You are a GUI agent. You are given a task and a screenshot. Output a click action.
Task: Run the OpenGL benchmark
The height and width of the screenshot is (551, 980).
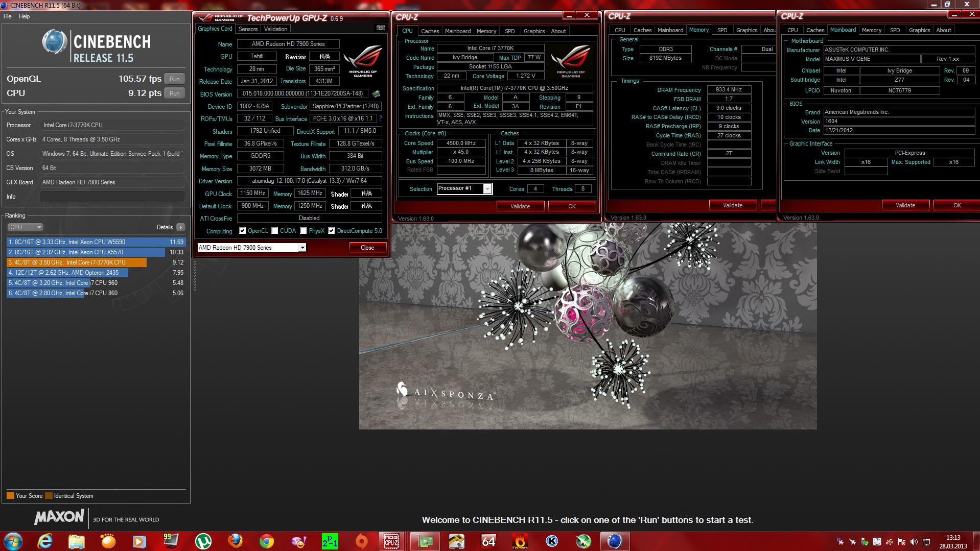(175, 79)
